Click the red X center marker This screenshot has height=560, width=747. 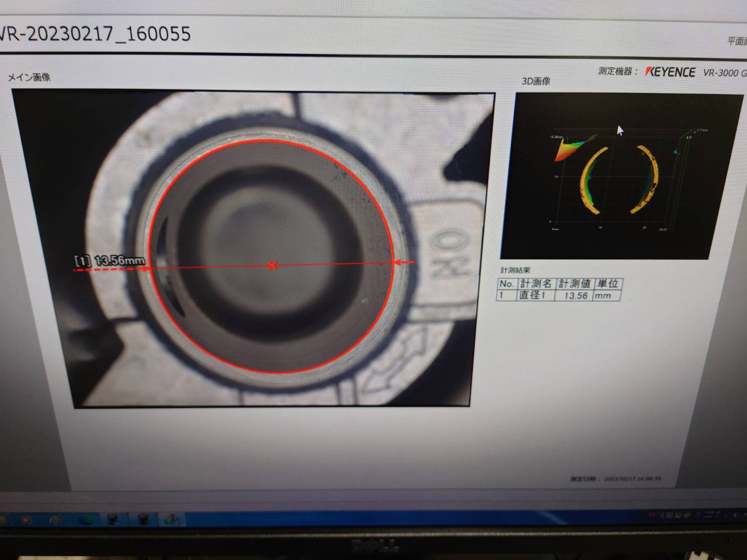[x=273, y=265]
